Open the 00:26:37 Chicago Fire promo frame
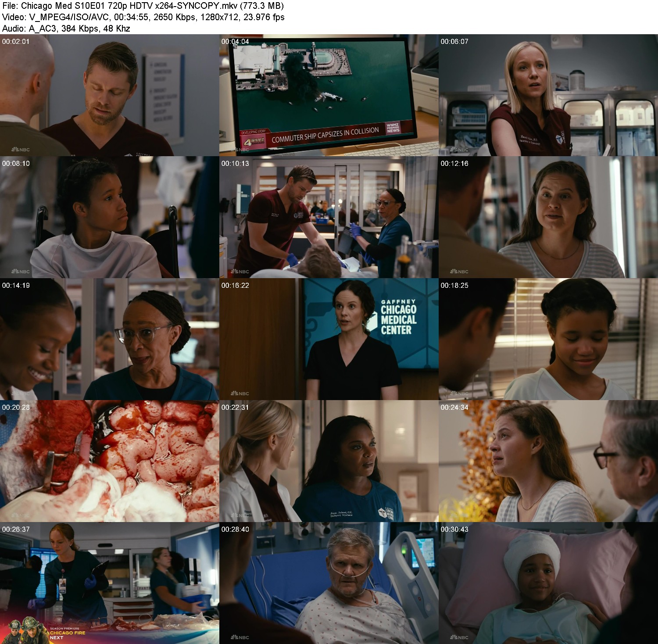 [109, 583]
